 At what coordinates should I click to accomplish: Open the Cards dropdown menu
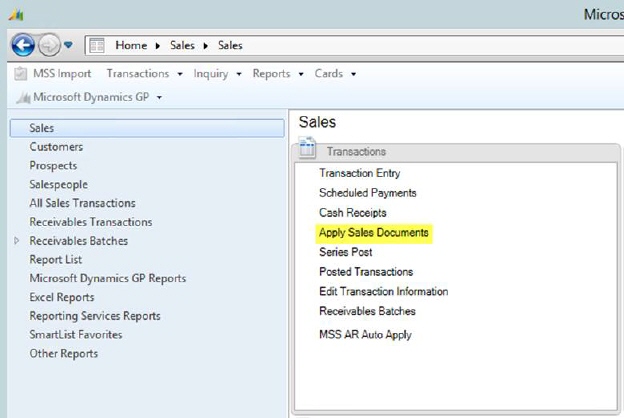(334, 74)
